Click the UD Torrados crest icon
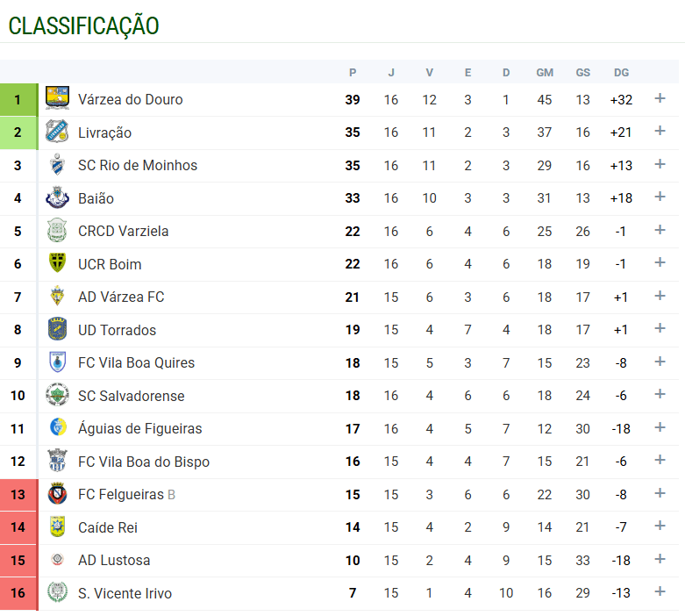This screenshot has height=616, width=685. pos(57,330)
